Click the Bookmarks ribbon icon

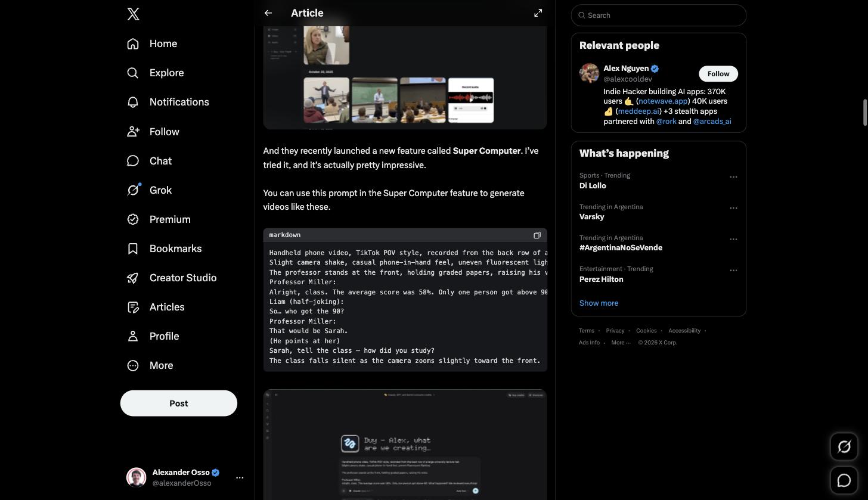pos(133,249)
